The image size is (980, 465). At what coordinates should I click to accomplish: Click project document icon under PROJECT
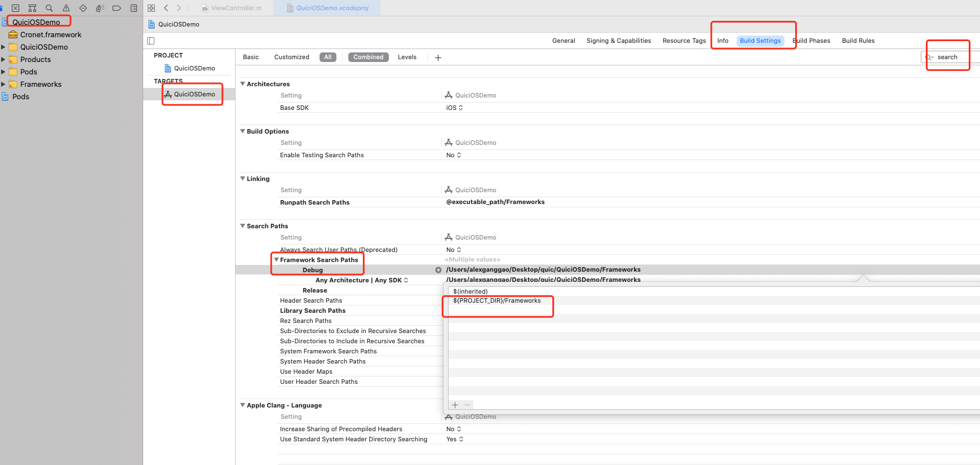click(x=168, y=68)
